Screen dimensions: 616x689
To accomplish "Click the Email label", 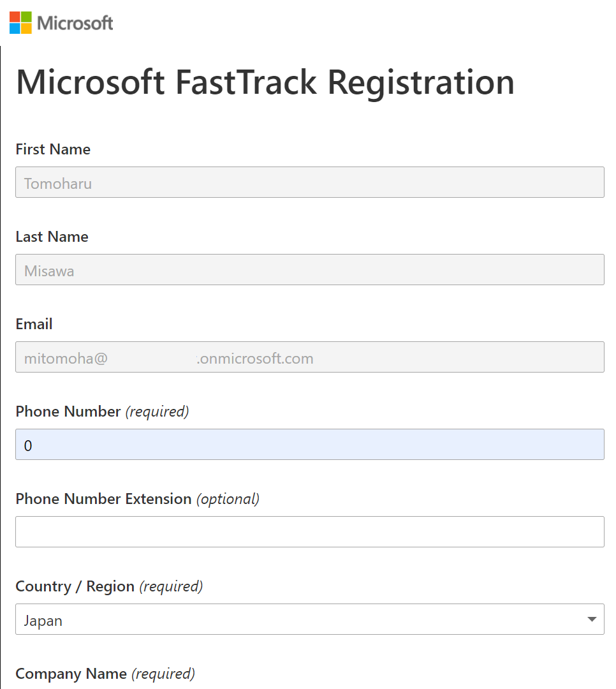I will 34,324.
